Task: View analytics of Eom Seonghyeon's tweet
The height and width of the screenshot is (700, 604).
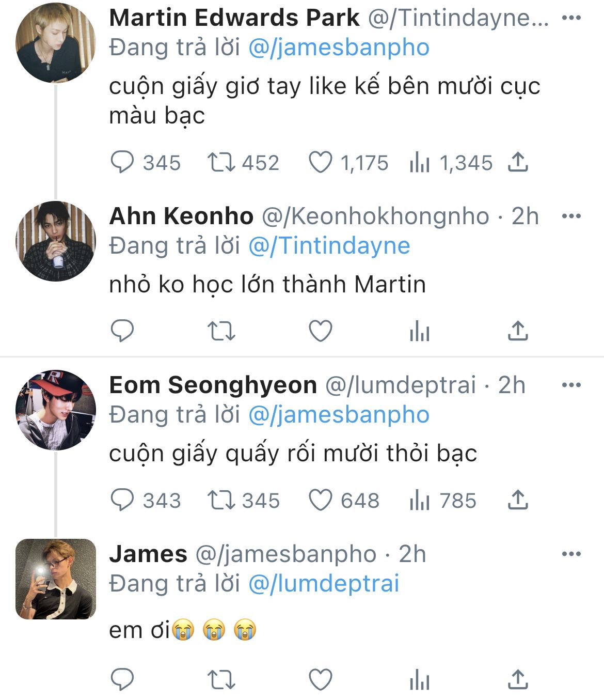Action: point(419,500)
